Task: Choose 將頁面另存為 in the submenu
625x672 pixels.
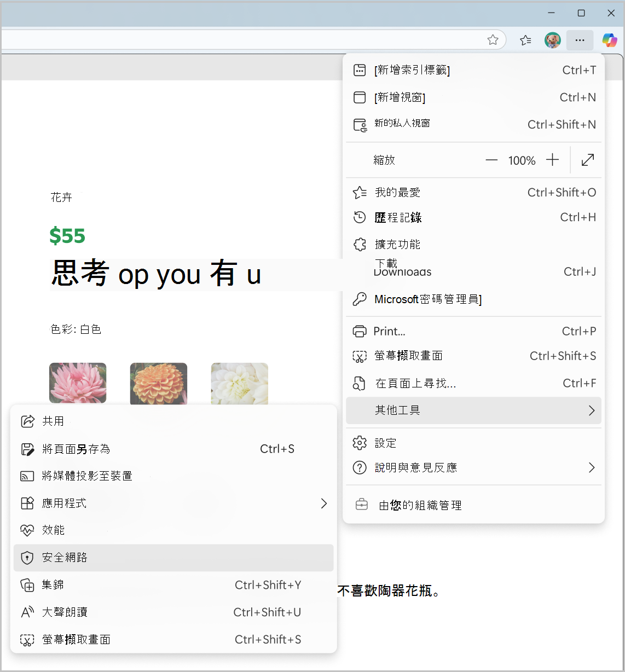Action: tap(173, 449)
